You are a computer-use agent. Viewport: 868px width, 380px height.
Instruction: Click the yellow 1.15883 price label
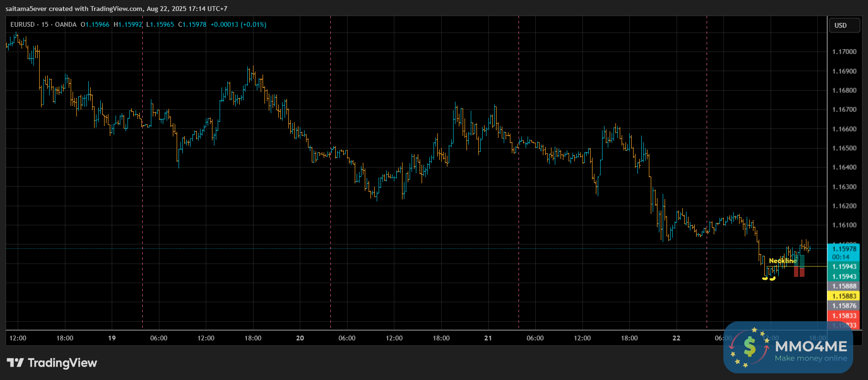pyautogui.click(x=843, y=296)
